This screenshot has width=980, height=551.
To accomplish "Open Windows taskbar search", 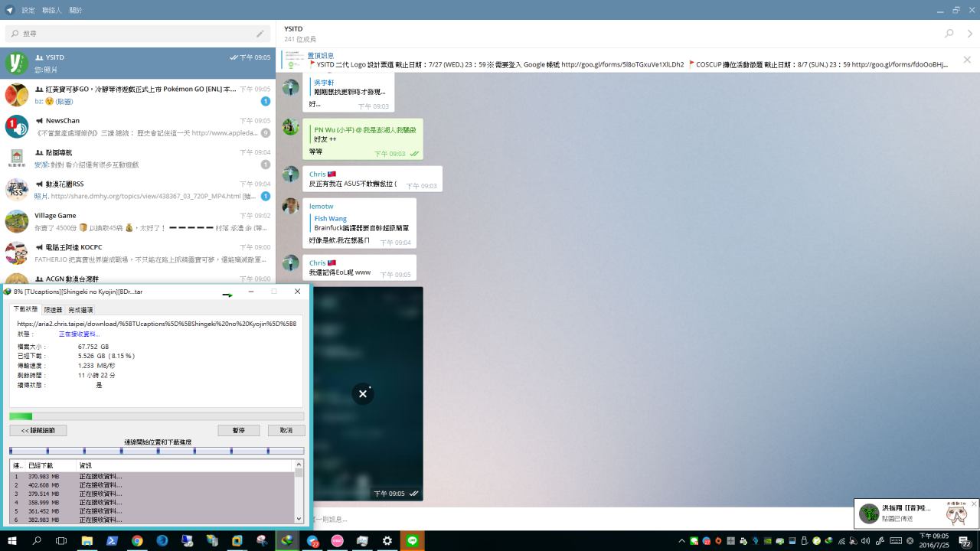I will click(37, 541).
